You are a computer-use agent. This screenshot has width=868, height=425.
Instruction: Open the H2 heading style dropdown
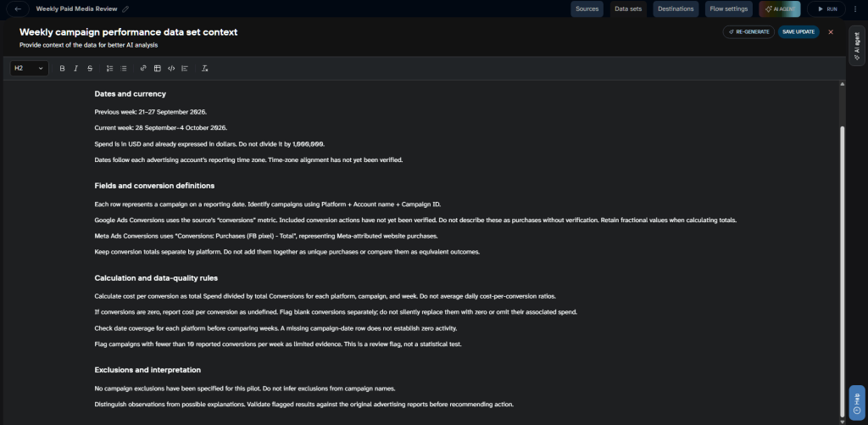30,68
